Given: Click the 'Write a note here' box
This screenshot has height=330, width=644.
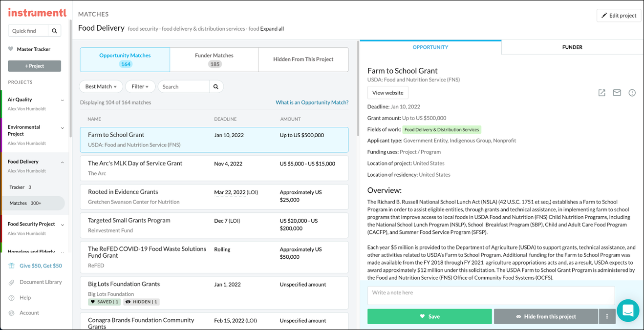Looking at the screenshot, I should 491,295.
